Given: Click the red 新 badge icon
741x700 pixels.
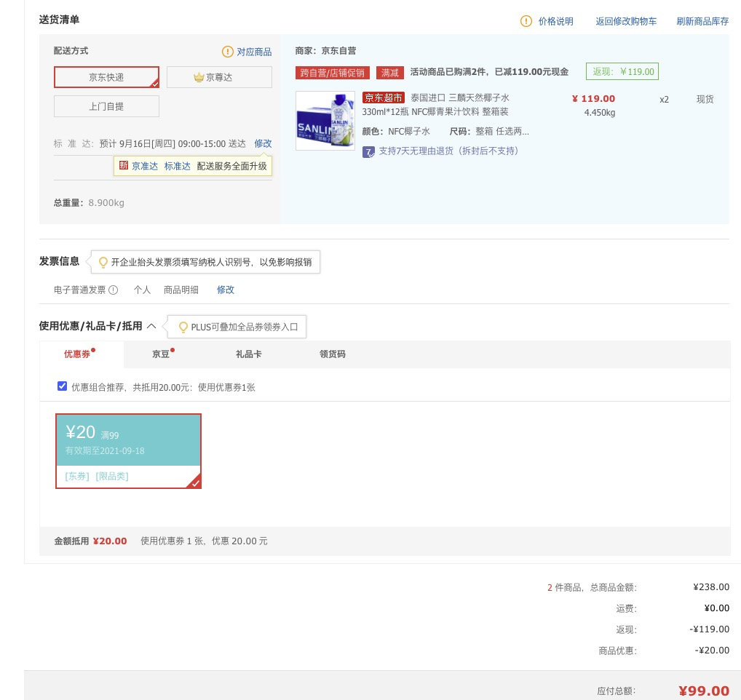Looking at the screenshot, I should click(x=124, y=165).
